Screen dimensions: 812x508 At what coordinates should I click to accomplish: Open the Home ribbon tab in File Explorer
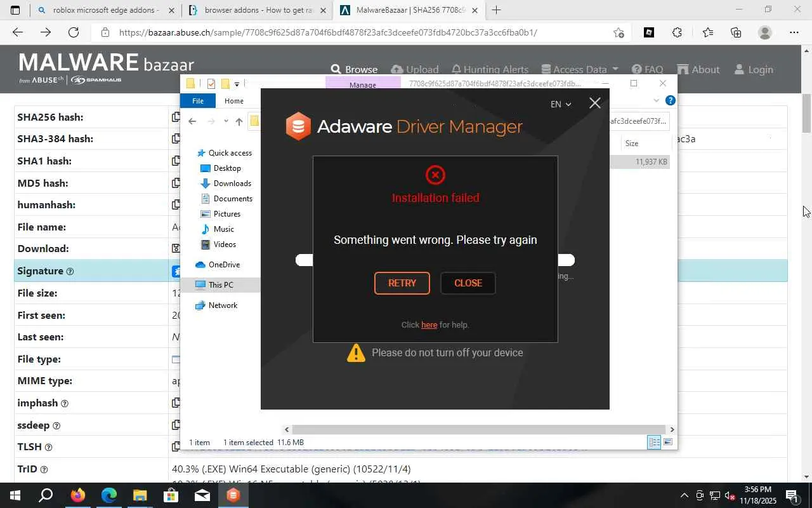[234, 101]
